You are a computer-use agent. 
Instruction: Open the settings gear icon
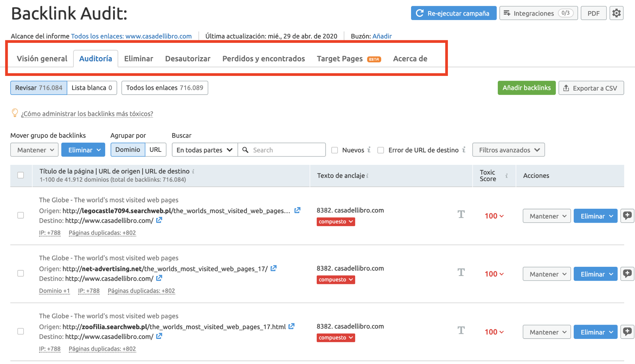point(616,13)
